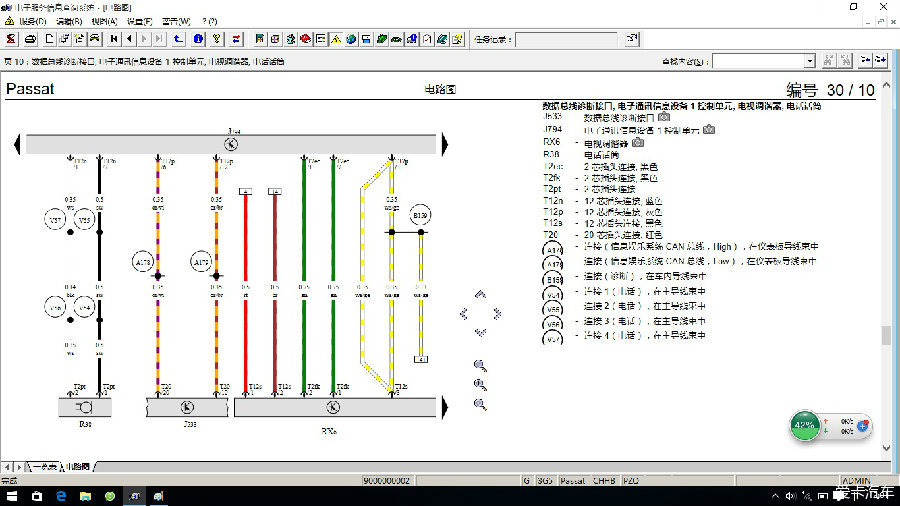900x506 pixels.
Task: Click the top magnifier zoom icon
Action: pyautogui.click(x=480, y=365)
